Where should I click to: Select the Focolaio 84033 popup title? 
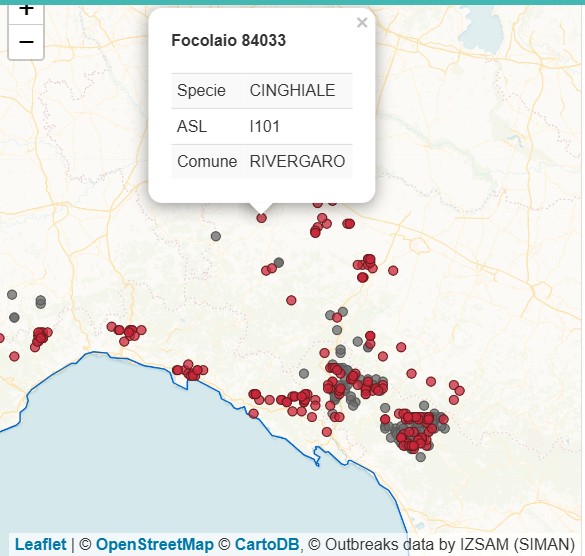click(229, 40)
